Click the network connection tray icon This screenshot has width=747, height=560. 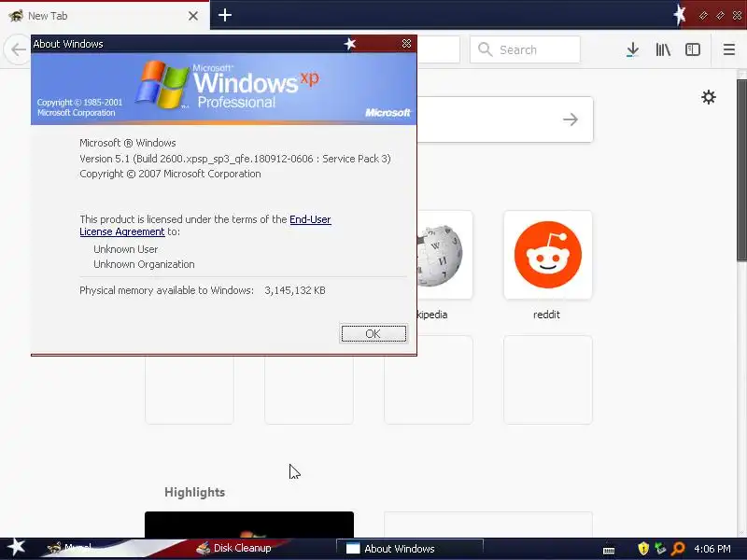(x=660, y=549)
